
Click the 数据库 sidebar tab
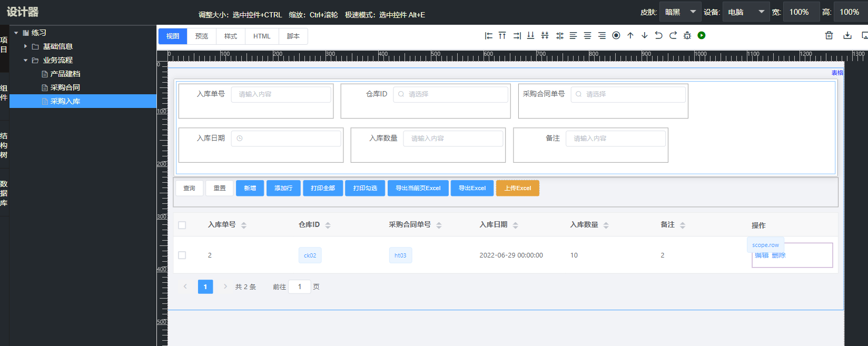(x=4, y=193)
